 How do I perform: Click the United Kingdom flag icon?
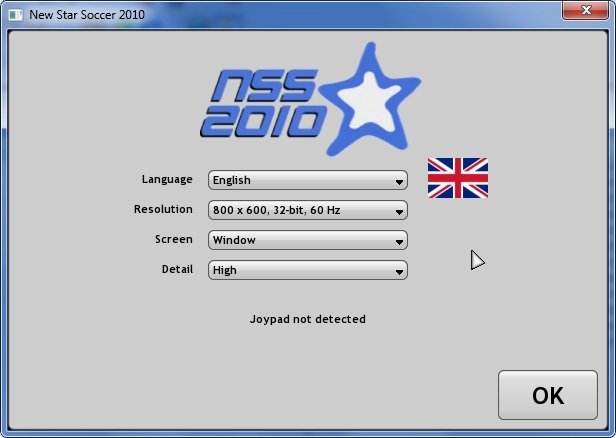tap(457, 178)
